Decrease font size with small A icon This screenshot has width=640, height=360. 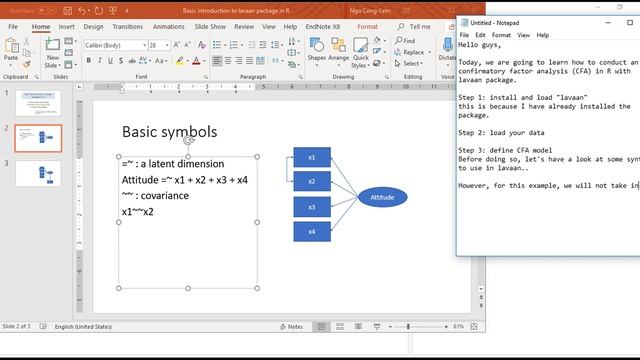[187, 45]
